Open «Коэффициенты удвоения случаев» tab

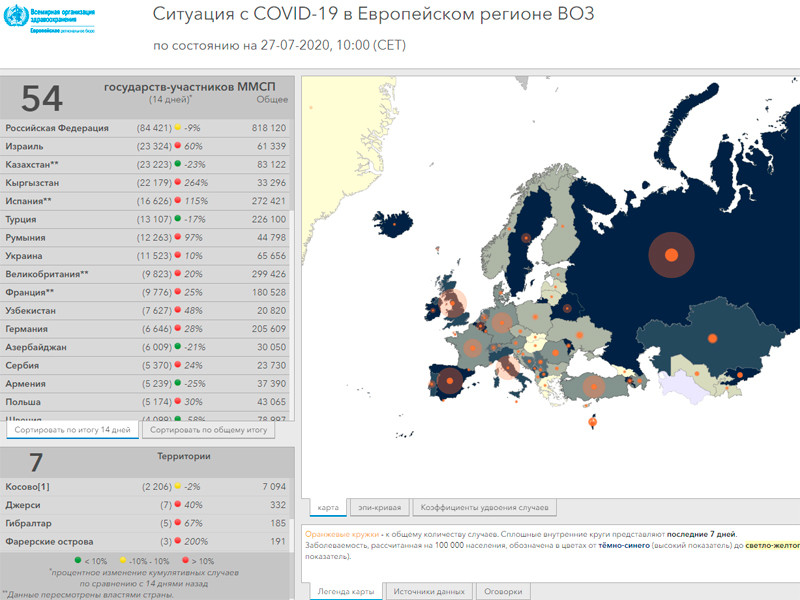point(483,508)
